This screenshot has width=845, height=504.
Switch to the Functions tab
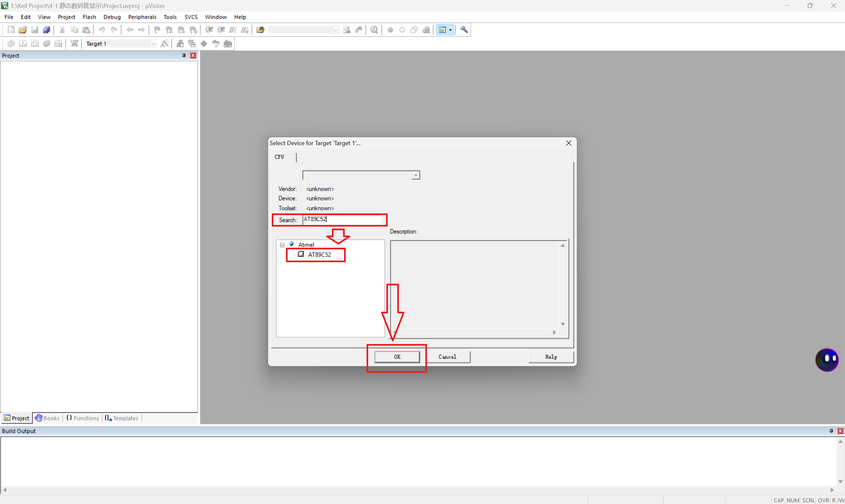(83, 418)
